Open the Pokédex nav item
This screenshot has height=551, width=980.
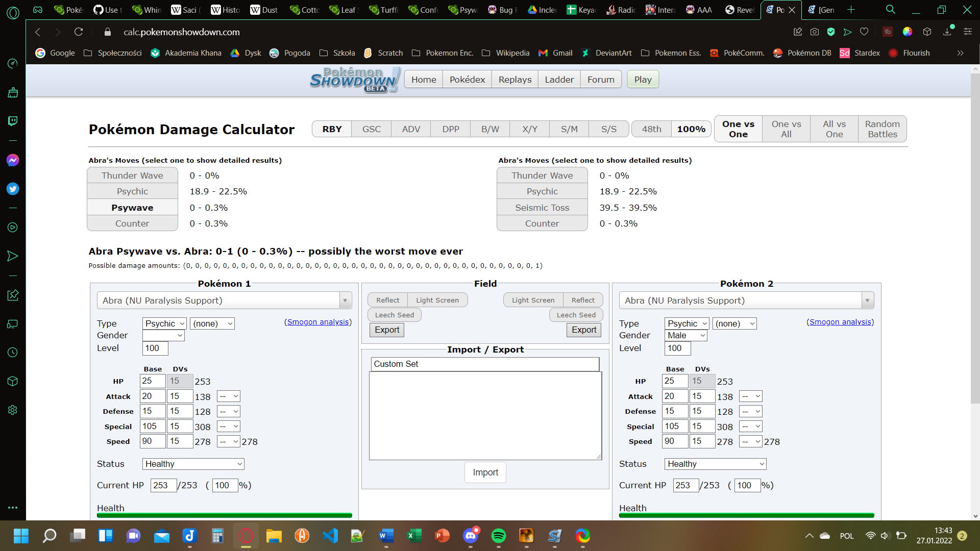(x=467, y=80)
